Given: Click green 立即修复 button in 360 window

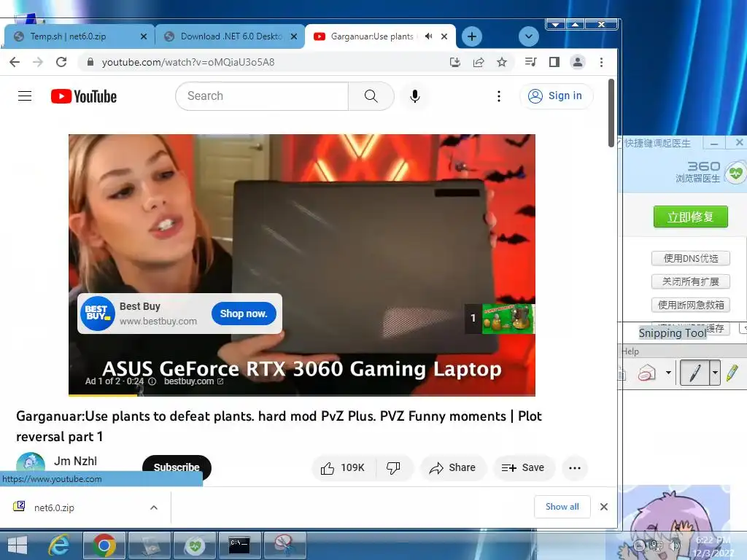Looking at the screenshot, I should pos(690,217).
